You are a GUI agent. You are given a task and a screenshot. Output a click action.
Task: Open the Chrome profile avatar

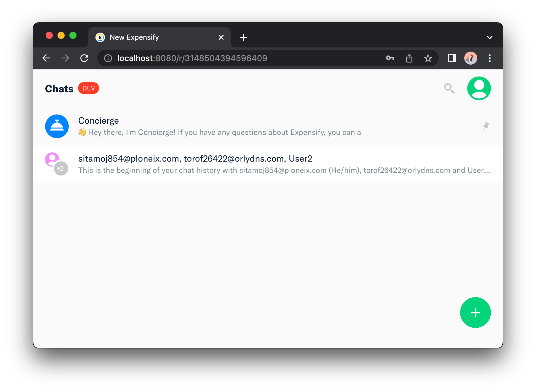click(x=471, y=58)
